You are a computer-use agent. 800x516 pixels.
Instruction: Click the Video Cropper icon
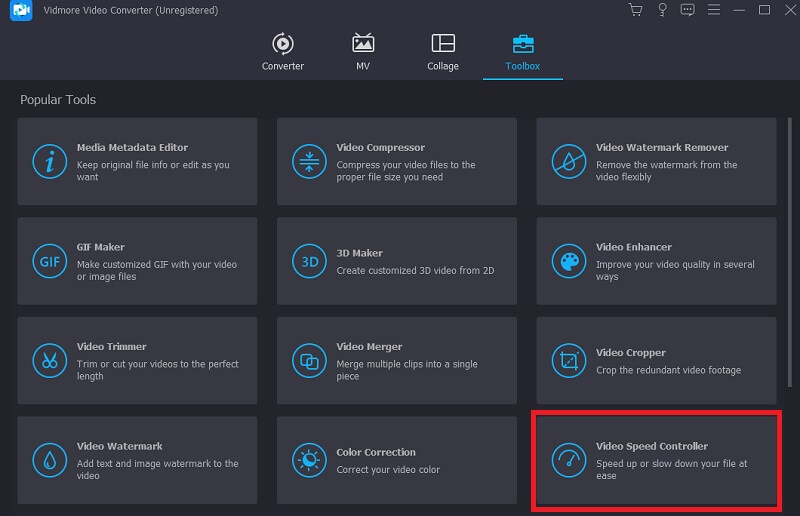pos(569,360)
